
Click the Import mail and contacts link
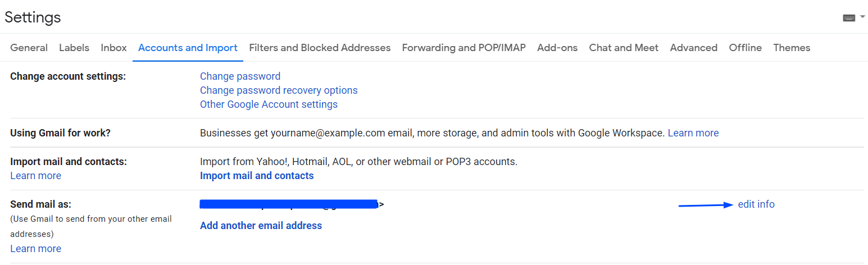point(257,176)
